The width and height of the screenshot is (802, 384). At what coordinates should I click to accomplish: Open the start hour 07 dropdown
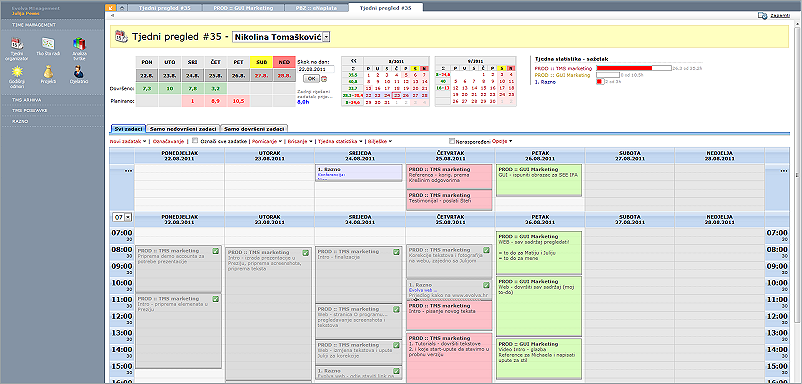tap(122, 217)
